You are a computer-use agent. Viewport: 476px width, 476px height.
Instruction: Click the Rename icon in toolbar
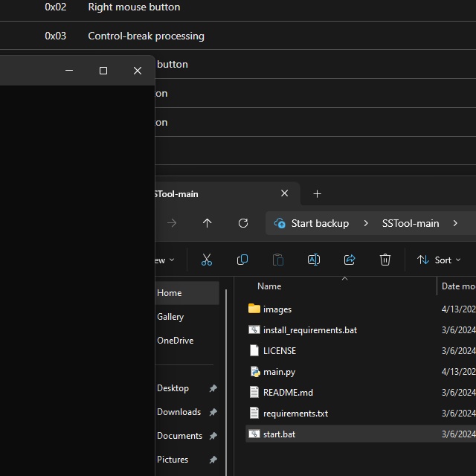[314, 260]
